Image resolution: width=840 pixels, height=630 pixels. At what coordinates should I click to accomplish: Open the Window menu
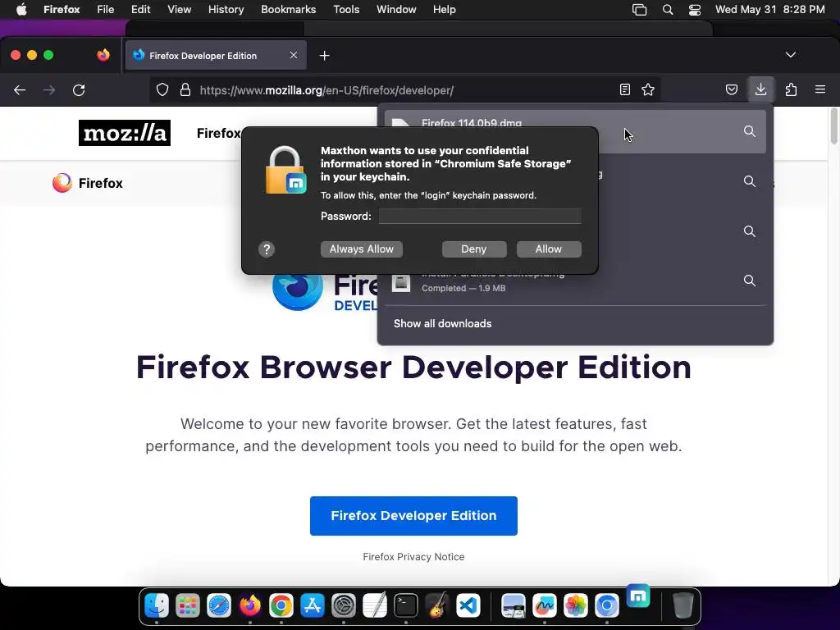(x=396, y=10)
